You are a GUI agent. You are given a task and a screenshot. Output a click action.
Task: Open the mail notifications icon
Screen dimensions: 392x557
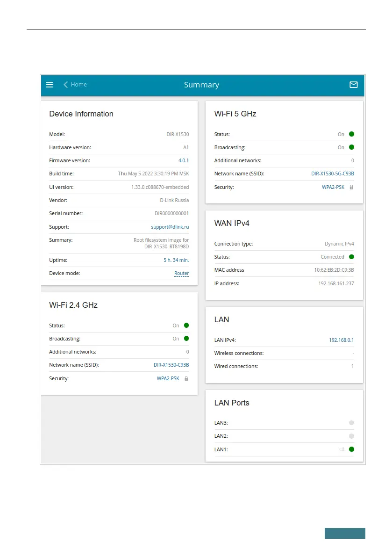[x=354, y=85]
